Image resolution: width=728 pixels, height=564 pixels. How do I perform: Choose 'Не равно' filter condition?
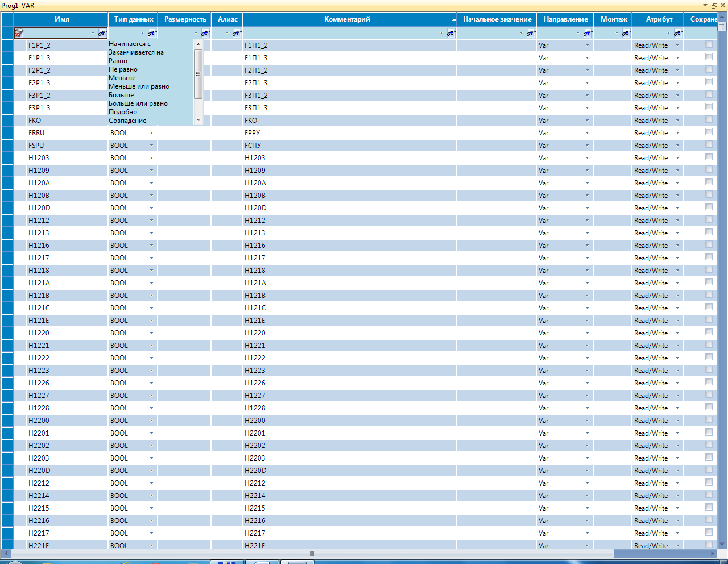(123, 69)
